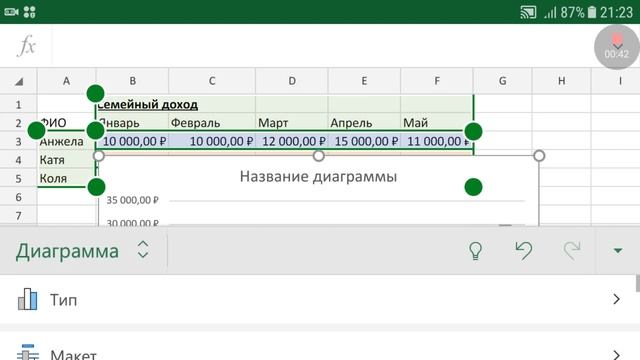Click the panel's vertical scrollbar thumb
This screenshot has width=640, height=360.
638,284
